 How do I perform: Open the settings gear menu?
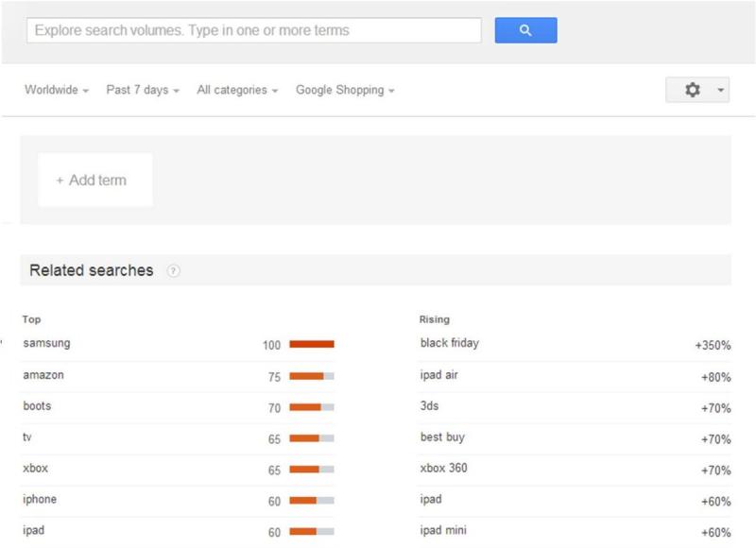[x=693, y=90]
